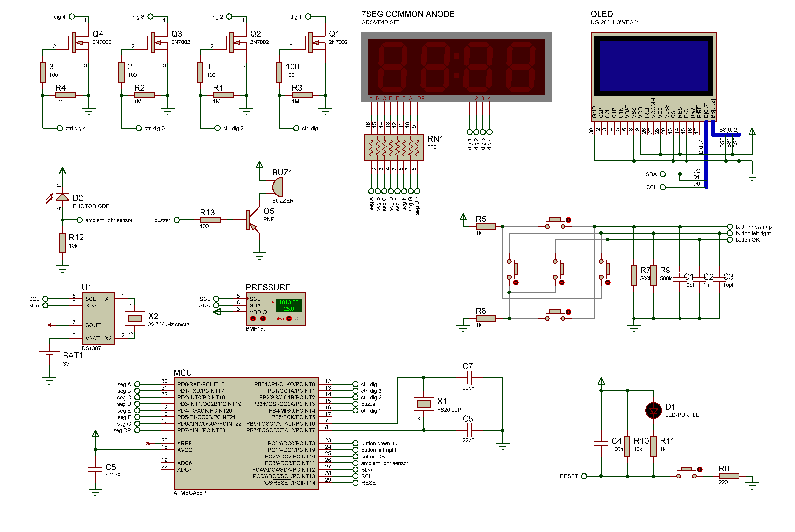Screen dimensions: 795x532
Task: Select the C4 100n capacitor
Action: click(601, 443)
